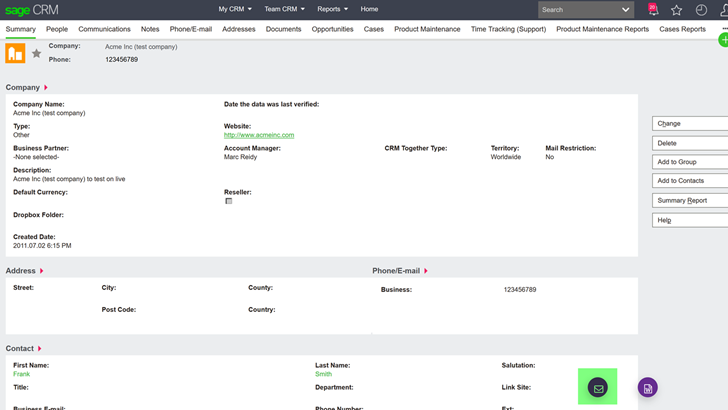Click the Help button
The image size is (728, 410).
point(690,220)
